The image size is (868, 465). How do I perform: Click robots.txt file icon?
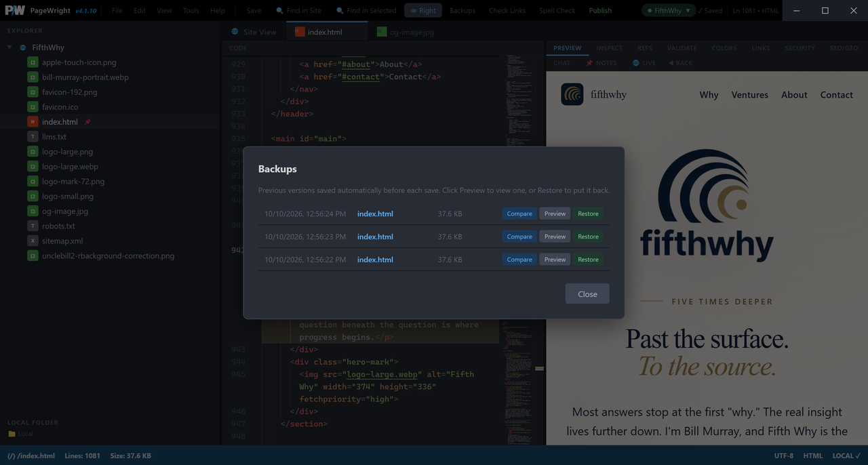pyautogui.click(x=33, y=226)
